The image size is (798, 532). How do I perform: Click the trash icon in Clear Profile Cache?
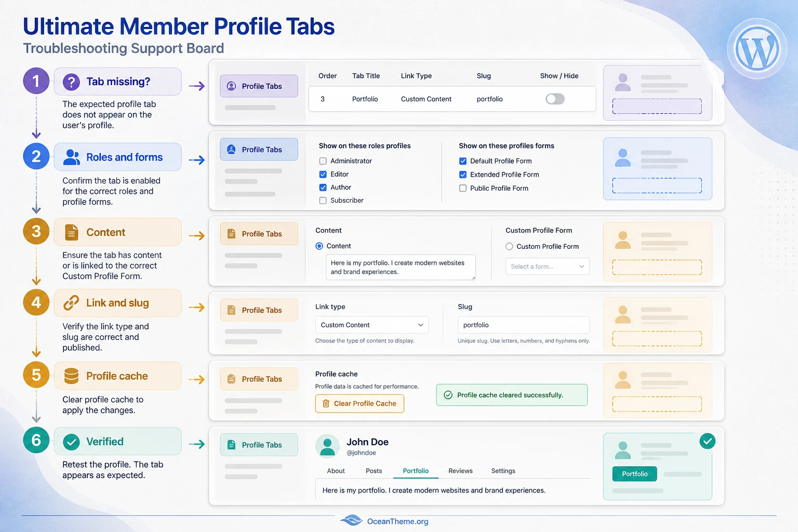pos(326,404)
